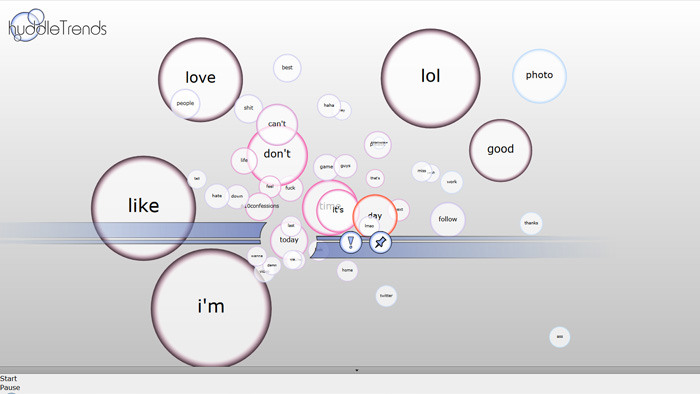Select the 'day' bubble with orange outline
This screenshot has width=700, height=394.
(375, 216)
